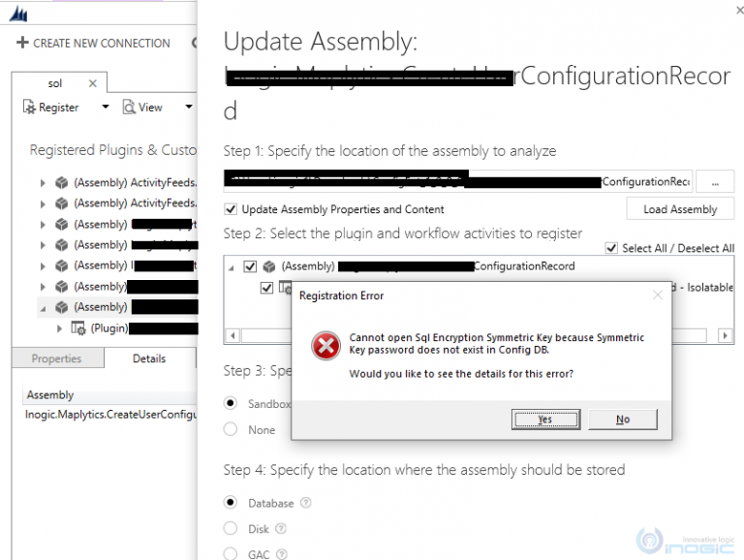Viewport: 744px width, 560px height.
Task: Select the None isolation mode radio button
Action: coord(231,429)
